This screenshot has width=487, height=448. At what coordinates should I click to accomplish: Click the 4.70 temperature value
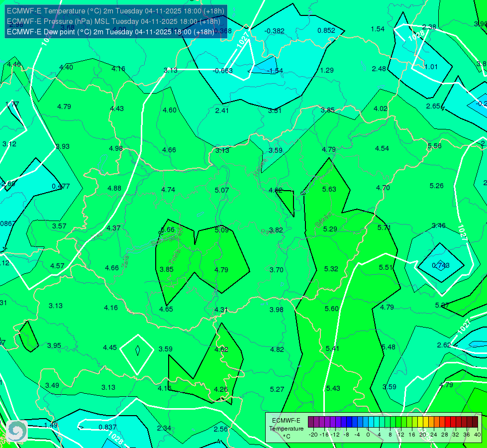(383, 188)
